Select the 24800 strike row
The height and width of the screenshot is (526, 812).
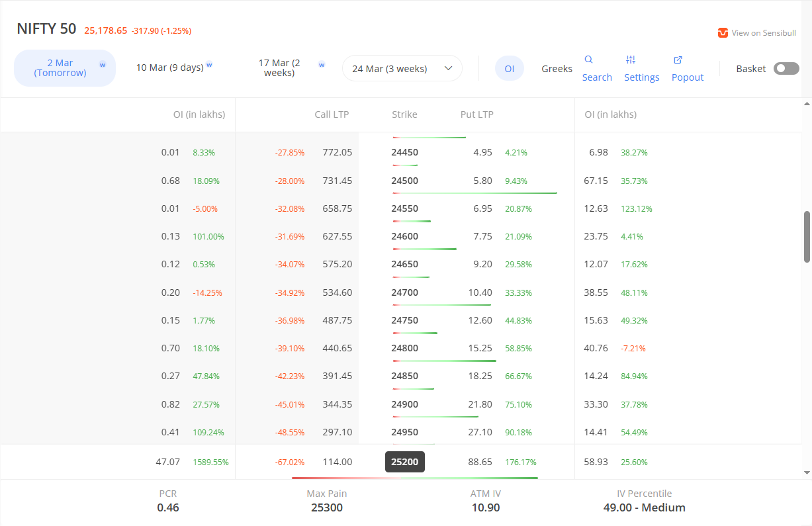404,348
